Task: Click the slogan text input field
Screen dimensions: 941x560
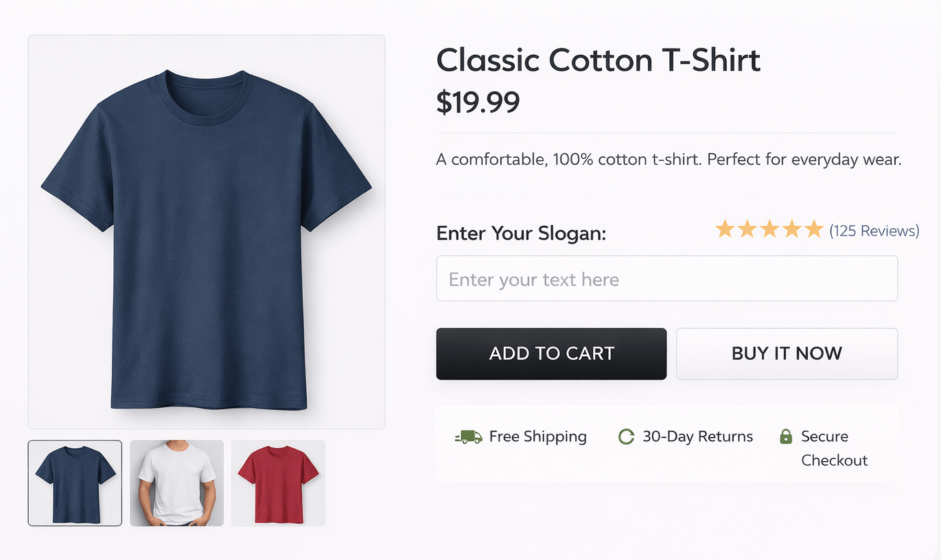Action: 666,278
